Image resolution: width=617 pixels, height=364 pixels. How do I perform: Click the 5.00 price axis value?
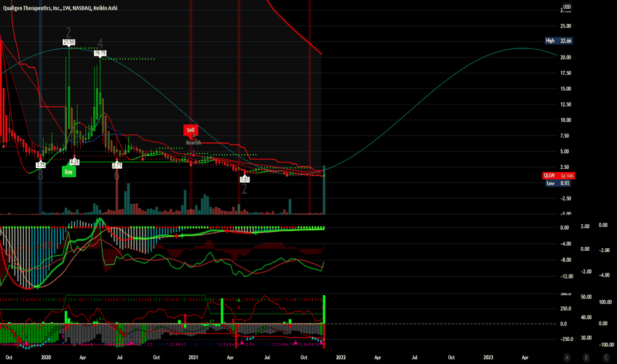pos(565,151)
